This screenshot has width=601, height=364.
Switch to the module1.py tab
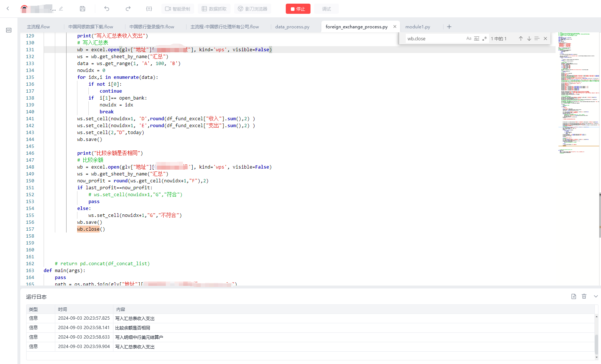[418, 27]
